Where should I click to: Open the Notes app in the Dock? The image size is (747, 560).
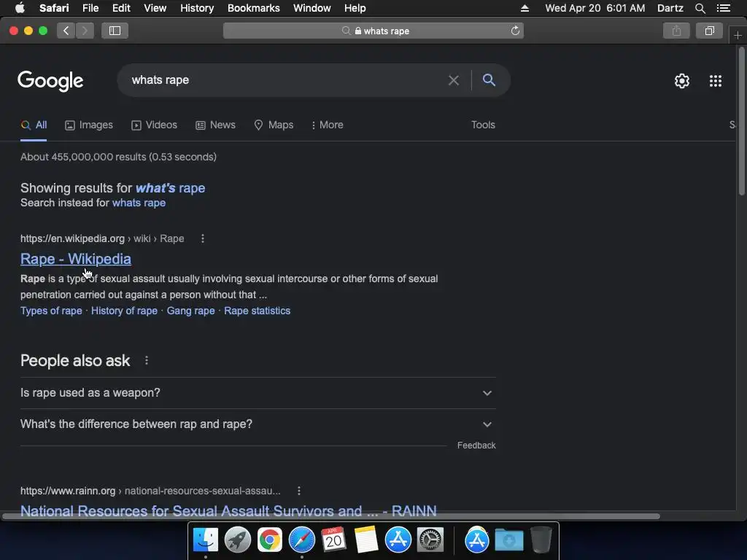pos(366,540)
